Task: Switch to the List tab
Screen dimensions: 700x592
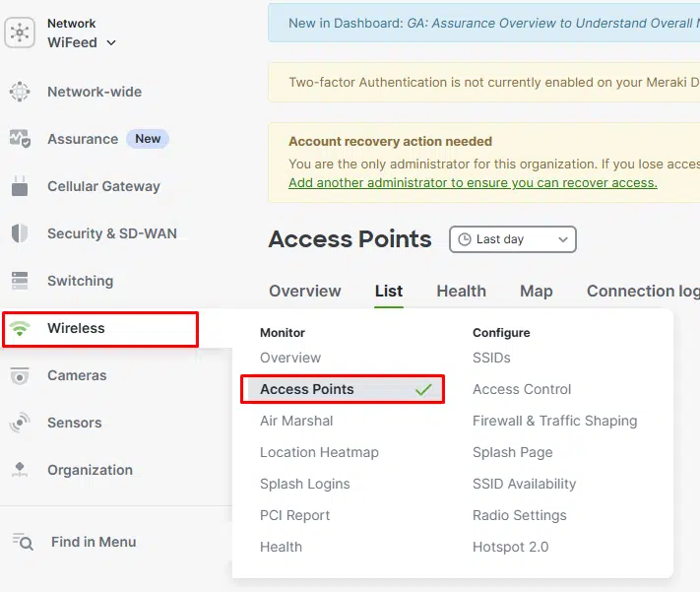Action: tap(389, 292)
